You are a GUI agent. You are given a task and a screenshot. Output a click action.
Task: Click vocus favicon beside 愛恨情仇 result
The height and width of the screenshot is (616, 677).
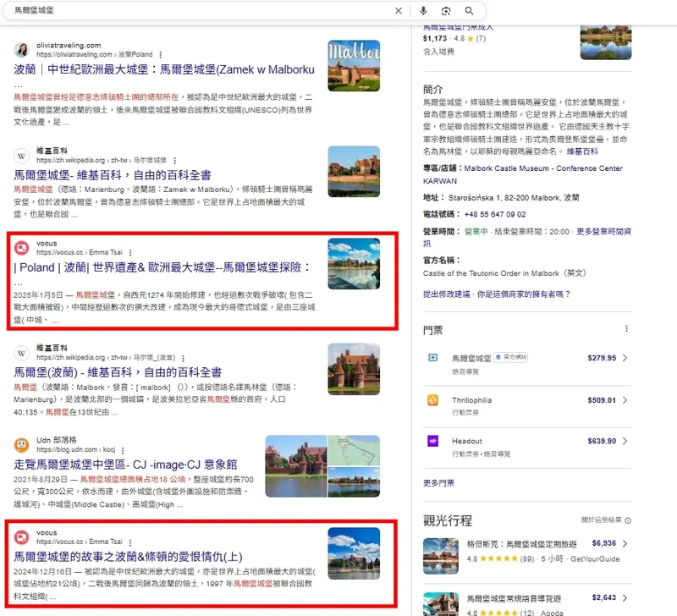22,537
